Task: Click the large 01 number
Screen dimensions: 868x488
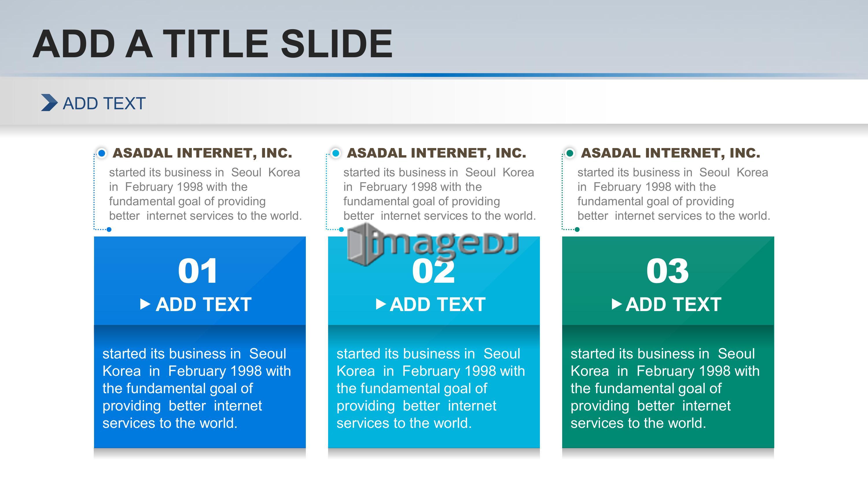Action: [x=198, y=271]
